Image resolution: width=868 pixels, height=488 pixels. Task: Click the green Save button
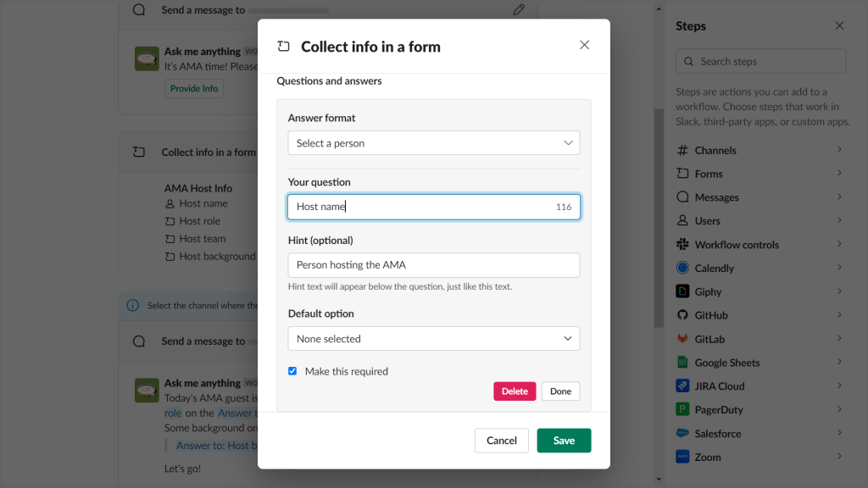click(x=564, y=441)
